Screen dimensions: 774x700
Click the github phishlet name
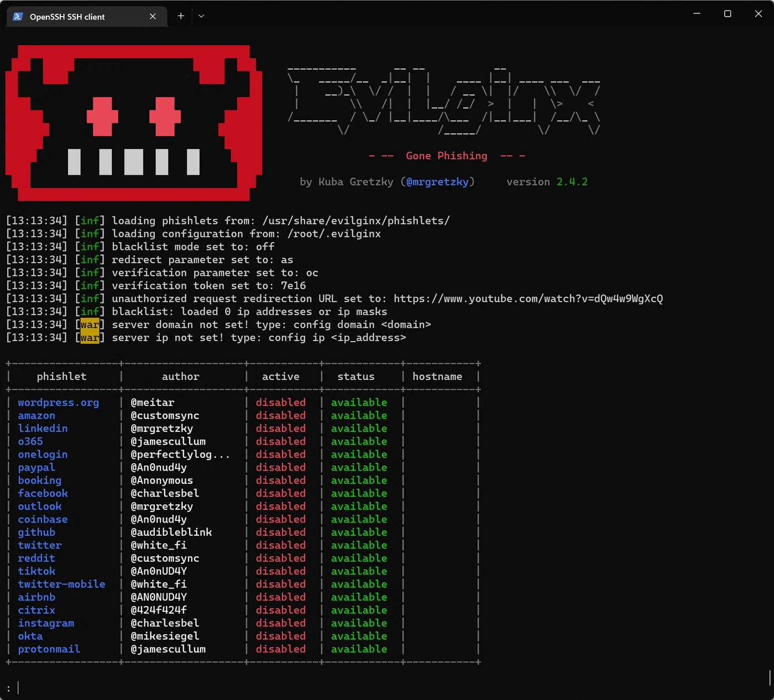coord(36,532)
